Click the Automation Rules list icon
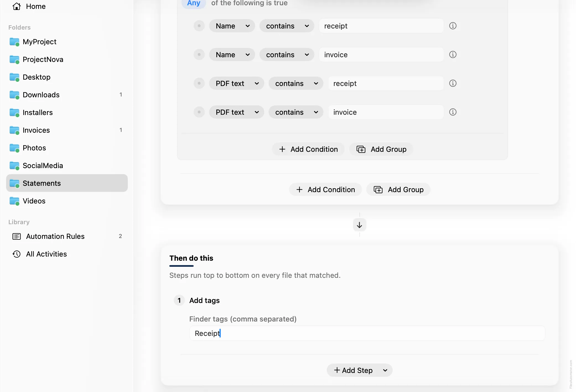This screenshot has height=392, width=576. (x=17, y=236)
